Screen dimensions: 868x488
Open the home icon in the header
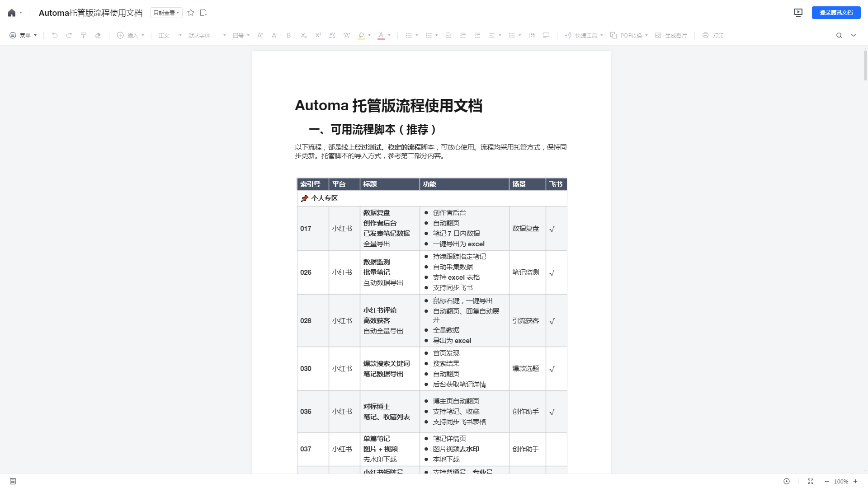click(12, 13)
